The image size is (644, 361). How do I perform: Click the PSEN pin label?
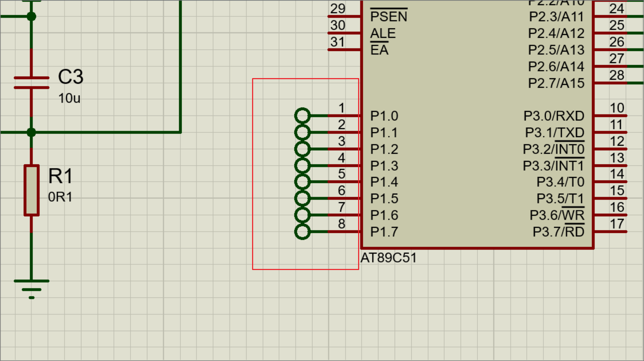coord(388,17)
